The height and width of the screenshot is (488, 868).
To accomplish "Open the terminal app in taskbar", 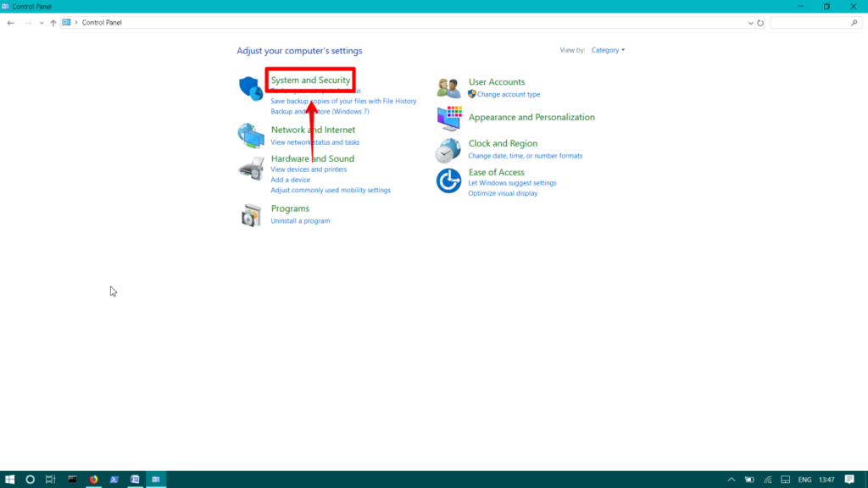I will (72, 480).
